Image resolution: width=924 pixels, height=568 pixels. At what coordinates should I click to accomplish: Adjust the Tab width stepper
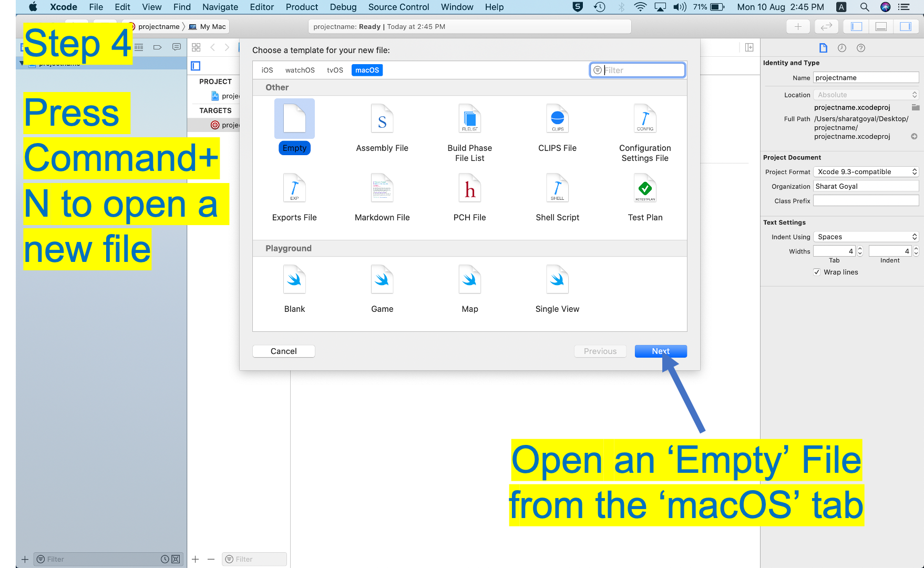[860, 251]
